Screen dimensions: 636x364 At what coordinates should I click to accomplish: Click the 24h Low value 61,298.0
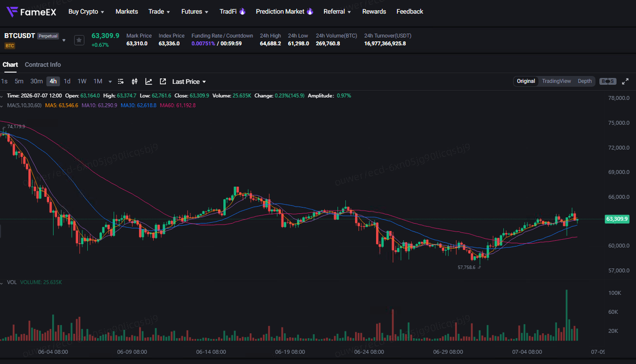point(299,44)
